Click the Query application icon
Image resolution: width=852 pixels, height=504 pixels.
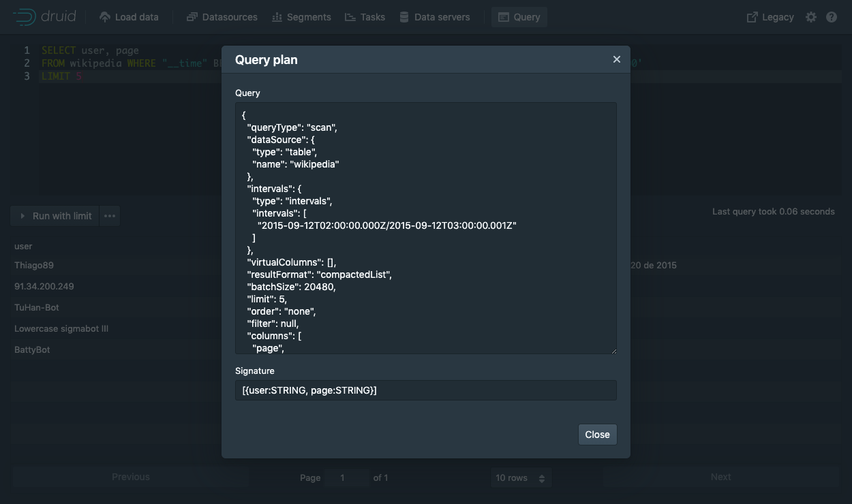(504, 17)
